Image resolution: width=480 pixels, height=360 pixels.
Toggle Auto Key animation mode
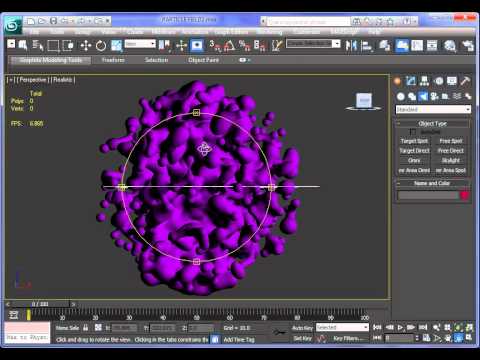pyautogui.click(x=302, y=328)
